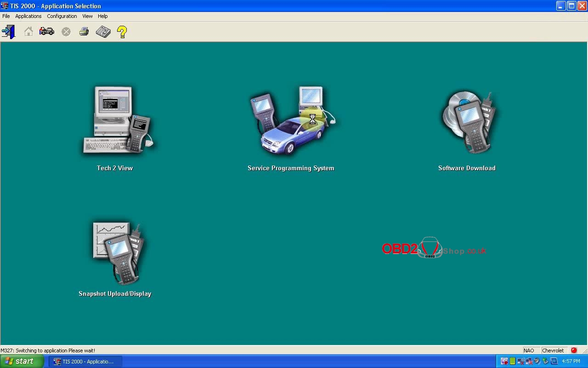Image resolution: width=588 pixels, height=368 pixels.
Task: Click the Windows start button
Action: pyautogui.click(x=22, y=362)
